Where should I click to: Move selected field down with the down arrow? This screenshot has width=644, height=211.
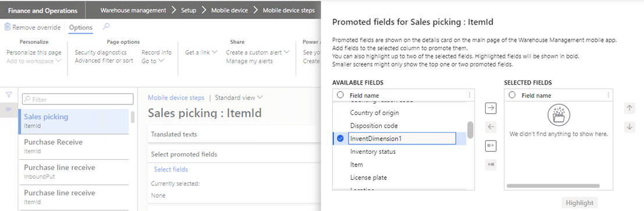(629, 126)
